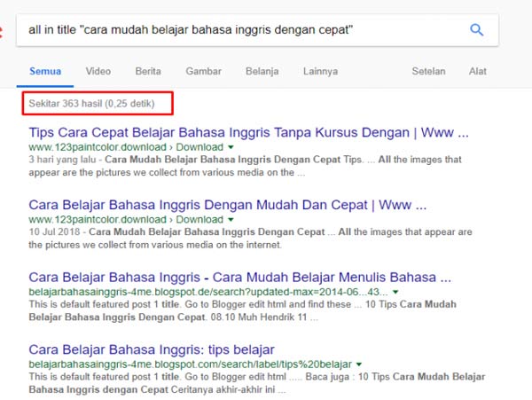The image size is (532, 400).
Task: Open the Setelan menu
Action: click(x=428, y=71)
